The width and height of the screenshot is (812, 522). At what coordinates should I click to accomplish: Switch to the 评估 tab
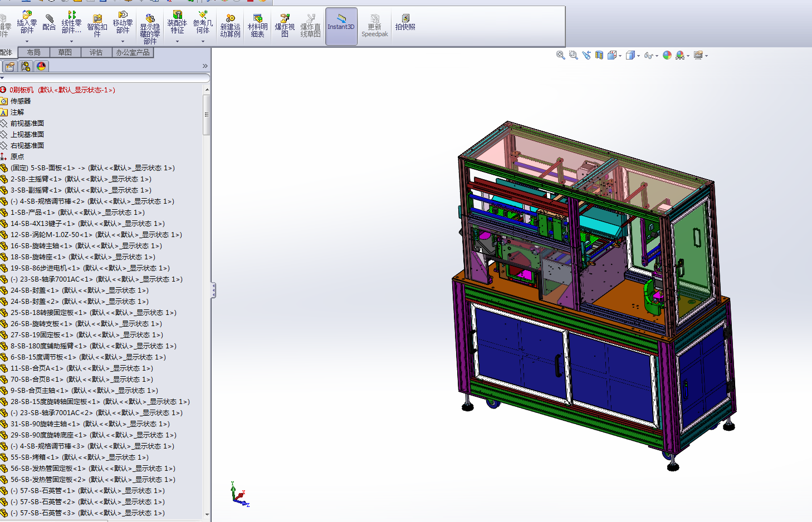(x=96, y=52)
